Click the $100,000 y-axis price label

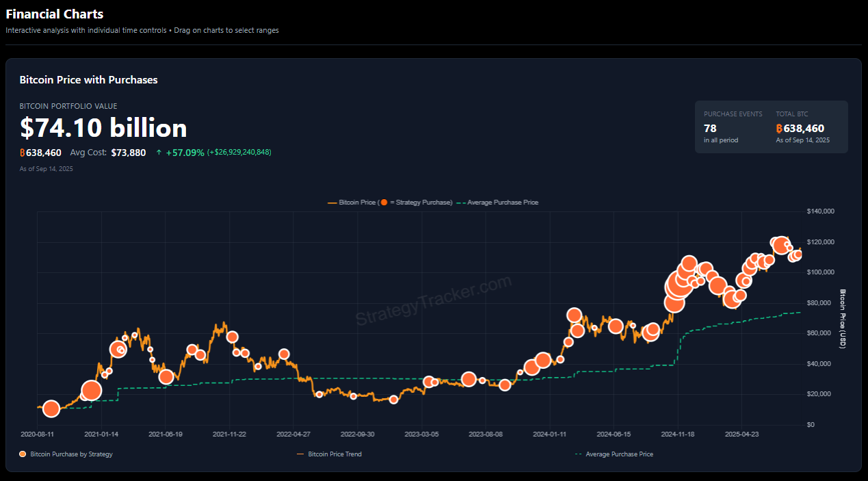click(x=820, y=272)
